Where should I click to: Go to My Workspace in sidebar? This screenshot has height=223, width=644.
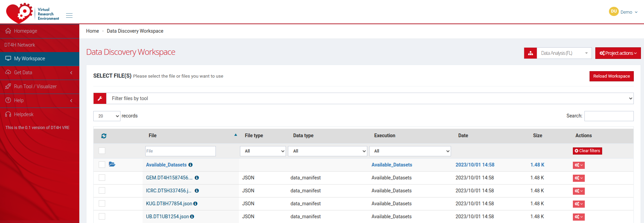coord(30,59)
